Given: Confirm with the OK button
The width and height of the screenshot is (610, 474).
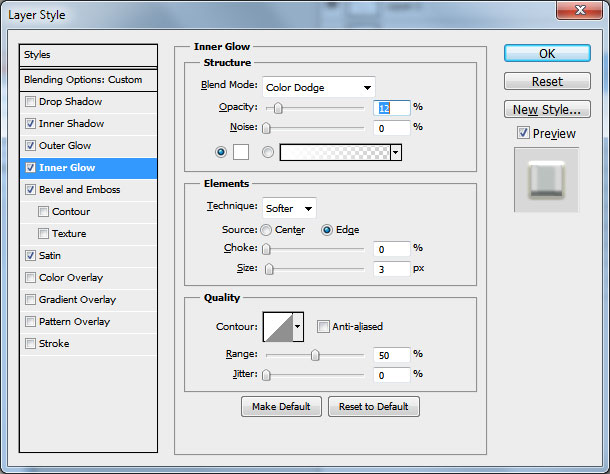Looking at the screenshot, I should coord(547,53).
